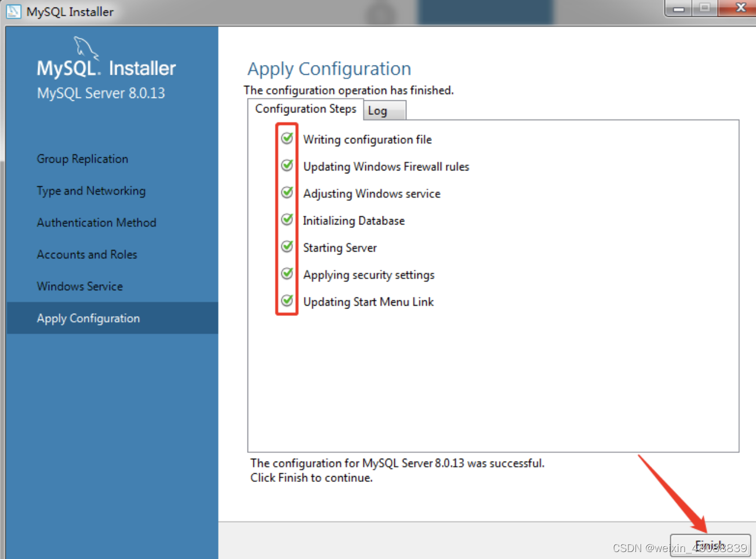The width and height of the screenshot is (756, 559).
Task: Open the Authentication Method step
Action: (96, 223)
